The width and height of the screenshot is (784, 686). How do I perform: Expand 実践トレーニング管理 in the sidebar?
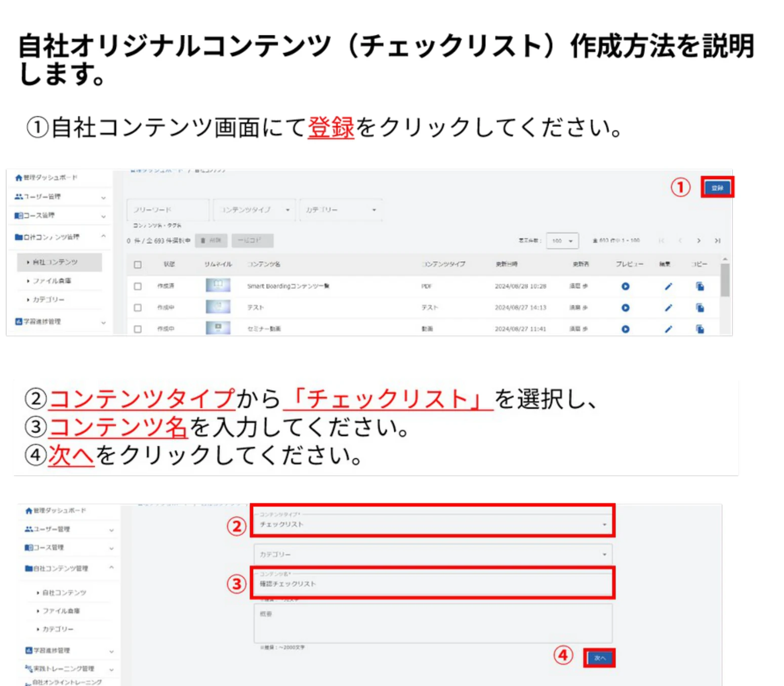(111, 669)
